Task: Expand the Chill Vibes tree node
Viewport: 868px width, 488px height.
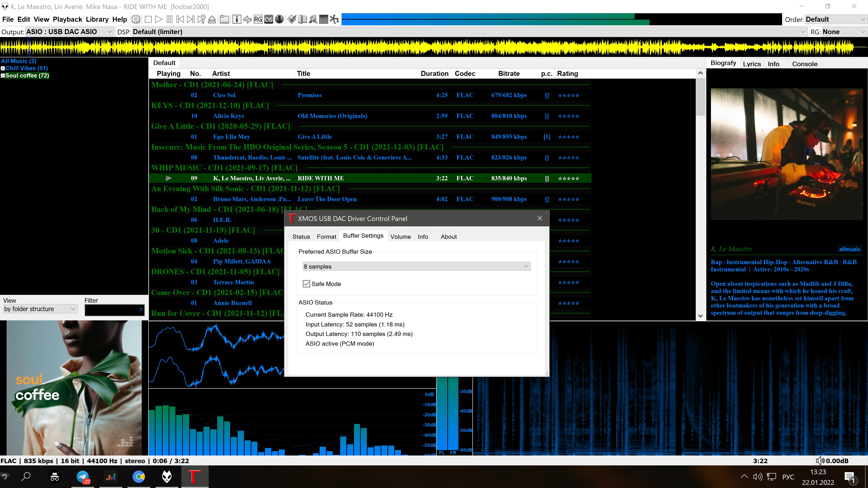Action: coord(3,68)
